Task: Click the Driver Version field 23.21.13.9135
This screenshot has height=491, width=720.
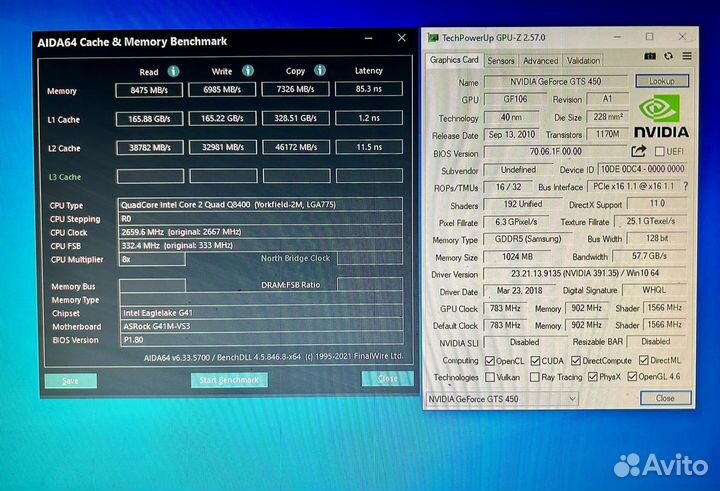Action: [585, 273]
